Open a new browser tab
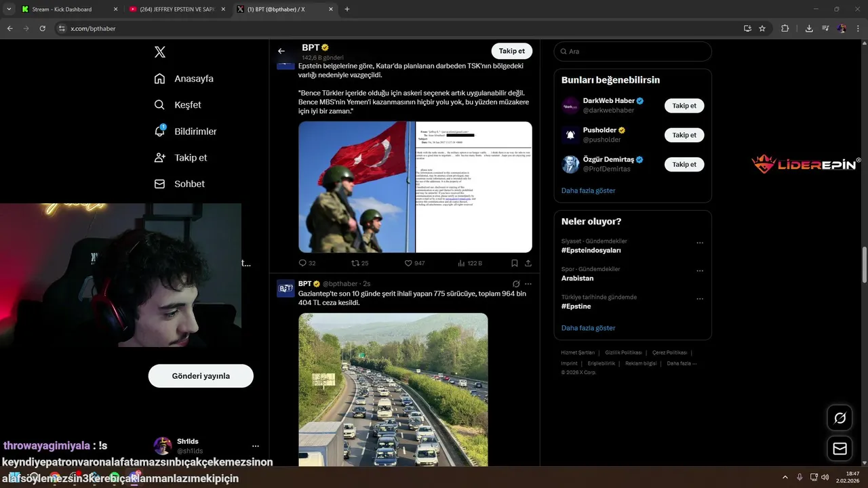Viewport: 868px width, 488px height. [347, 9]
